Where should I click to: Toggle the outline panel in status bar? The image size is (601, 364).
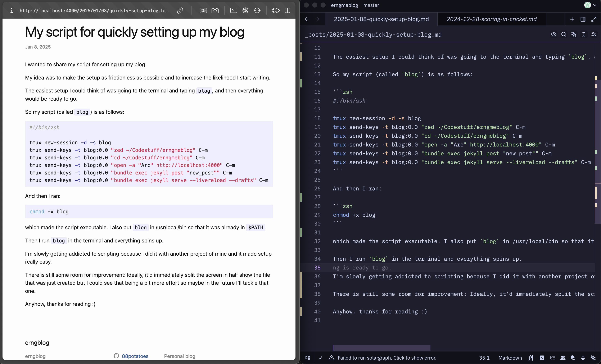pyautogui.click(x=553, y=358)
